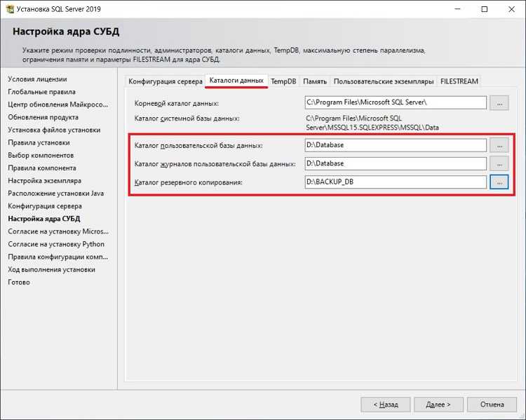This screenshot has height=420, width=526.
Task: Browse for the user database directory
Action: (499, 145)
